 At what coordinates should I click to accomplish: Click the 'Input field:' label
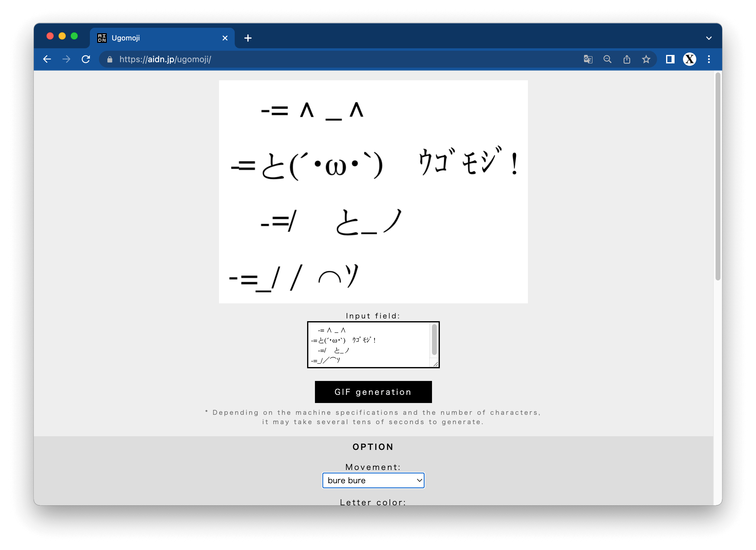373,316
